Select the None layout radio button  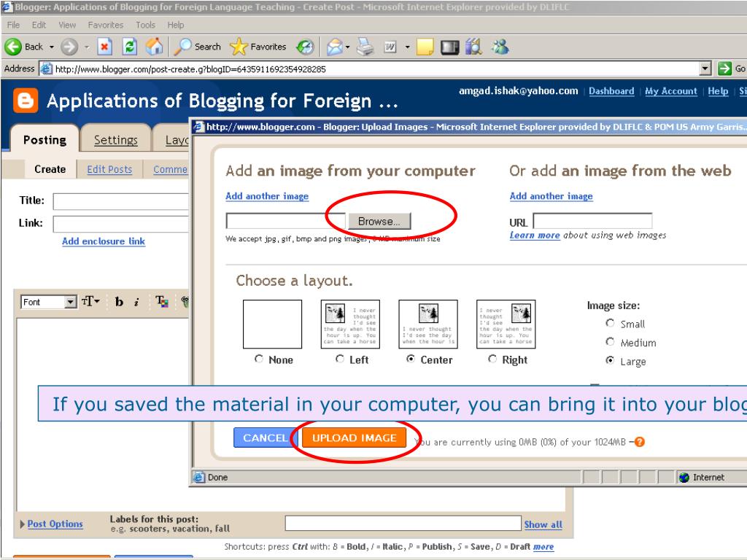(259, 359)
